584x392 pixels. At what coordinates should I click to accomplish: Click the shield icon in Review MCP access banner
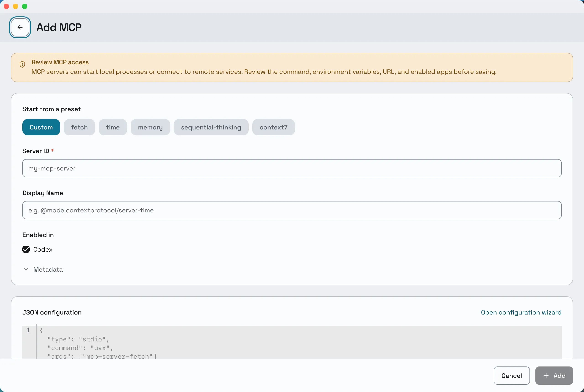pyautogui.click(x=22, y=64)
